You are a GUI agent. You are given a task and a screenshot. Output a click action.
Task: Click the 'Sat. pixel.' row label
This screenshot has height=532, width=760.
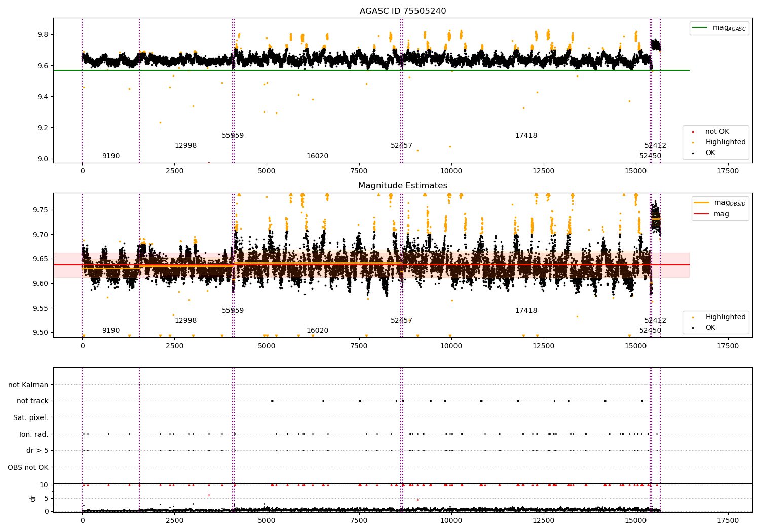tap(31, 418)
